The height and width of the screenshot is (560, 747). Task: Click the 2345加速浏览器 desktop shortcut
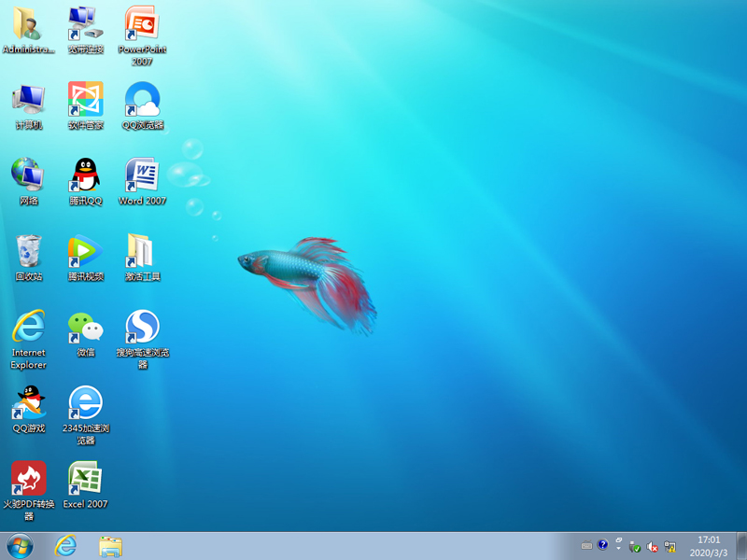point(85,403)
